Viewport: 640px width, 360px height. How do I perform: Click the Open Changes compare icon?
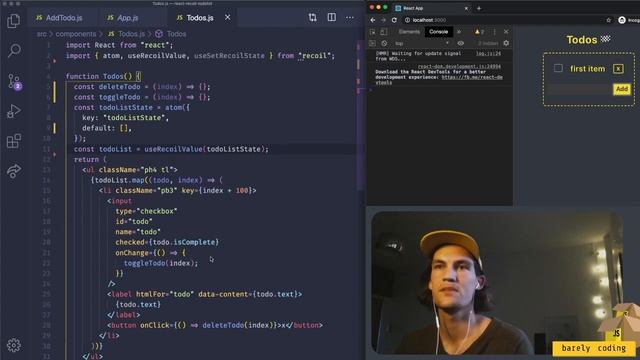[312, 18]
